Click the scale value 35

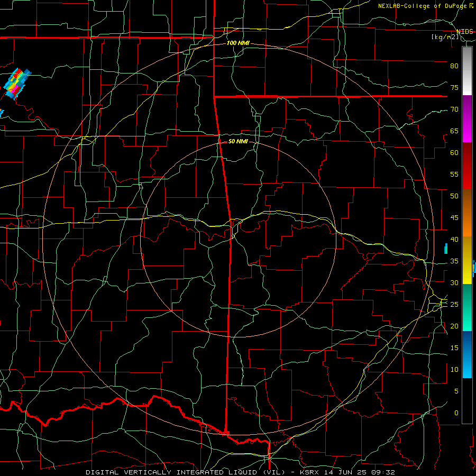pyautogui.click(x=454, y=261)
